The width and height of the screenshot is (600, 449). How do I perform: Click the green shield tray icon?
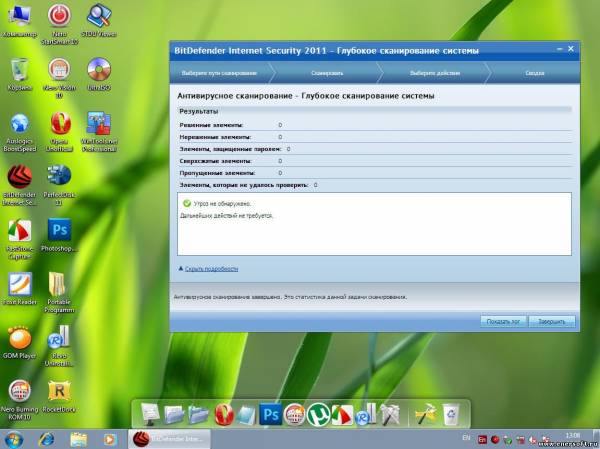point(508,440)
